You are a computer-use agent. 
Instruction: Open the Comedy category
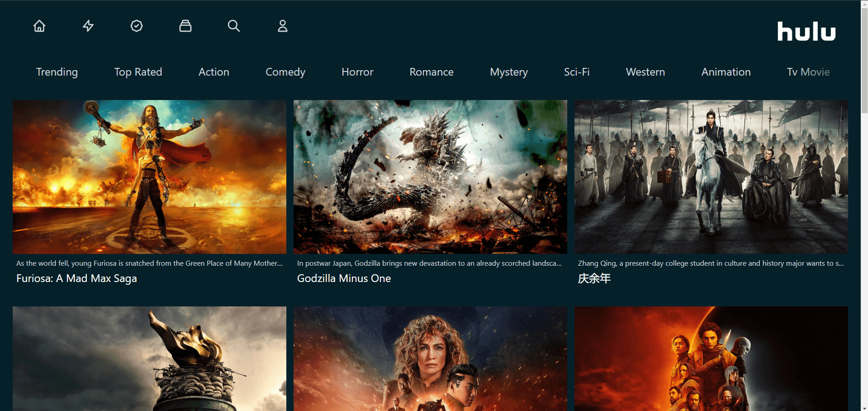coord(285,72)
